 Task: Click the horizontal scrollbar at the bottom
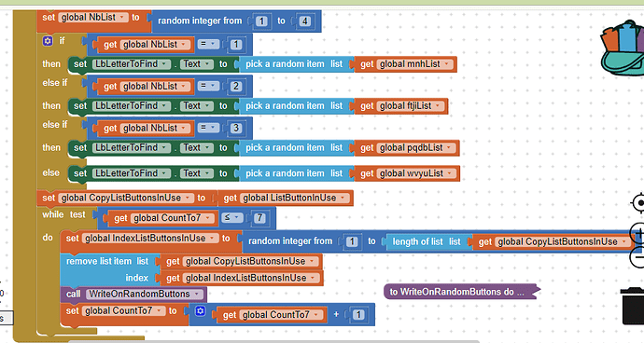(273, 341)
